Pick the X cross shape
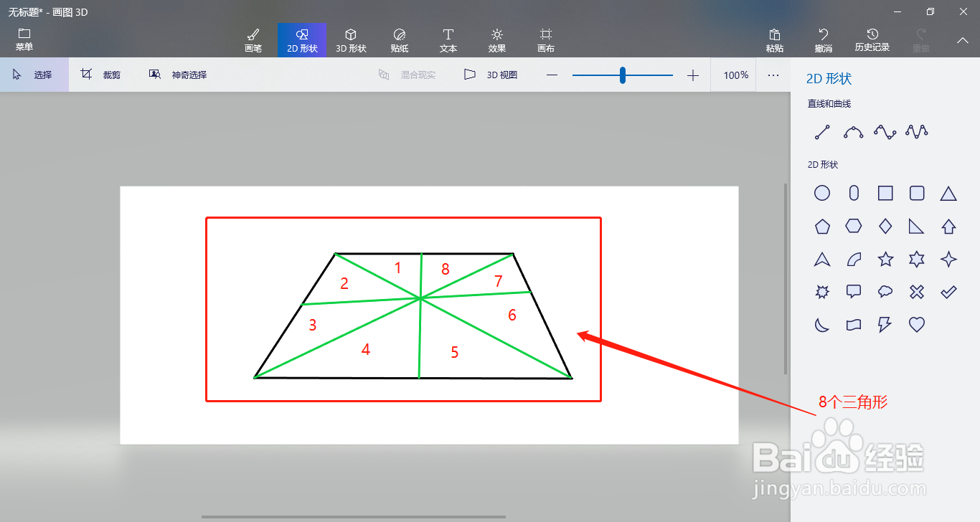 [917, 292]
